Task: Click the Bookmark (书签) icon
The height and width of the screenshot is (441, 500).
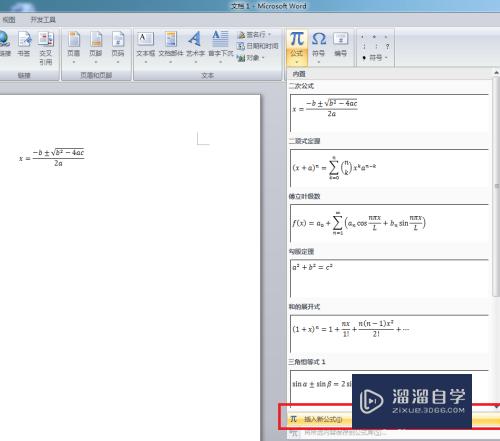Action: click(24, 39)
